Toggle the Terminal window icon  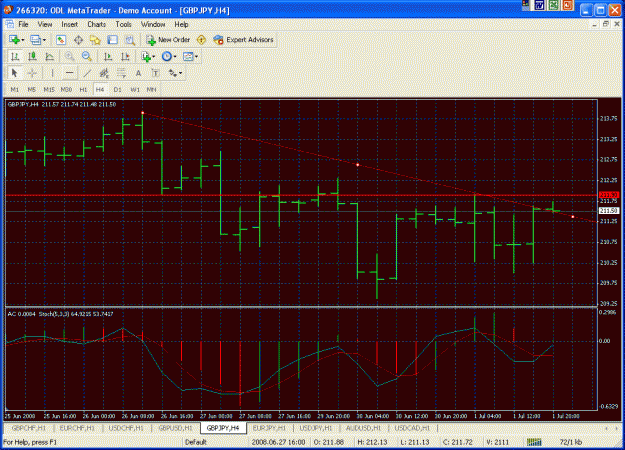pos(113,40)
